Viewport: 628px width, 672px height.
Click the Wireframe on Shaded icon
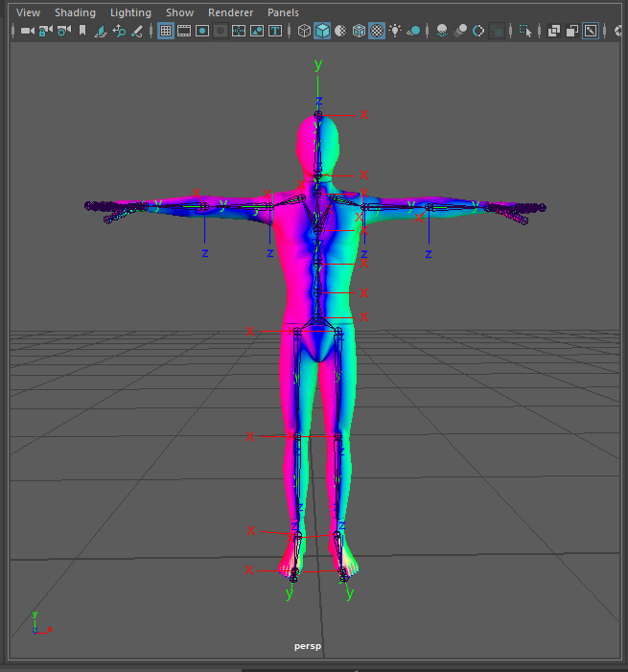coord(359,31)
